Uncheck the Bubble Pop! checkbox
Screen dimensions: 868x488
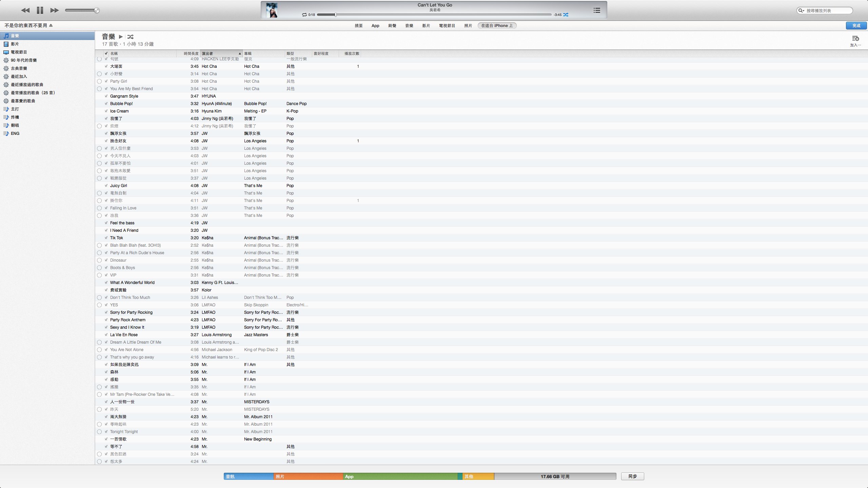(x=106, y=104)
